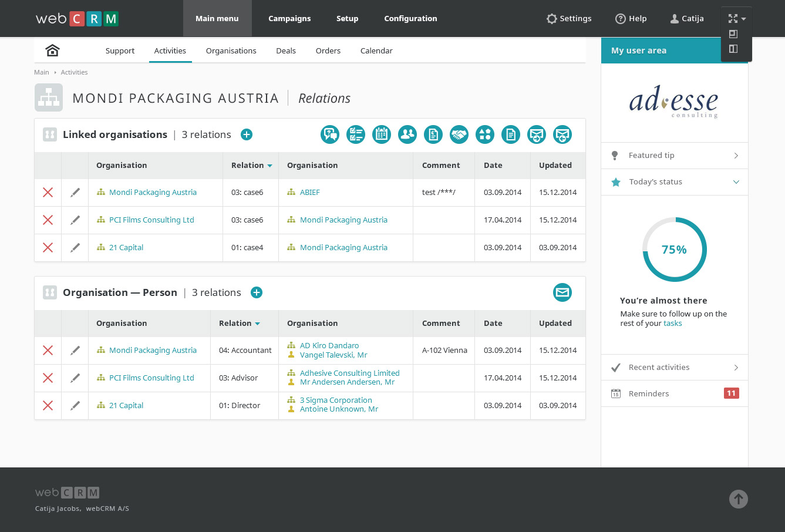Screen dimensions: 785x532
Task: Open person Antoine Unknown, Mr
Action: pyautogui.click(x=339, y=409)
